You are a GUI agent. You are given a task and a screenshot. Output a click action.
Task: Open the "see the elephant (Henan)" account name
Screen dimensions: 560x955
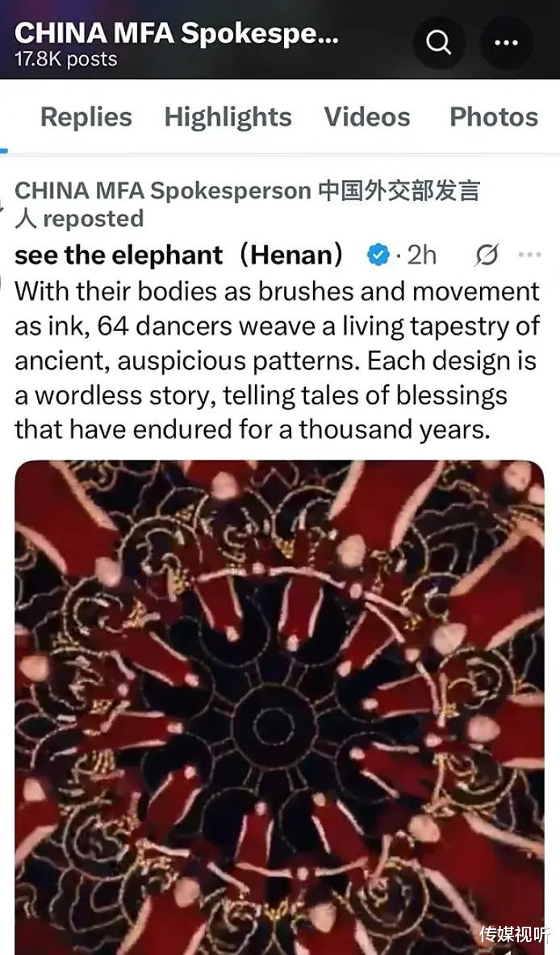click(x=179, y=255)
